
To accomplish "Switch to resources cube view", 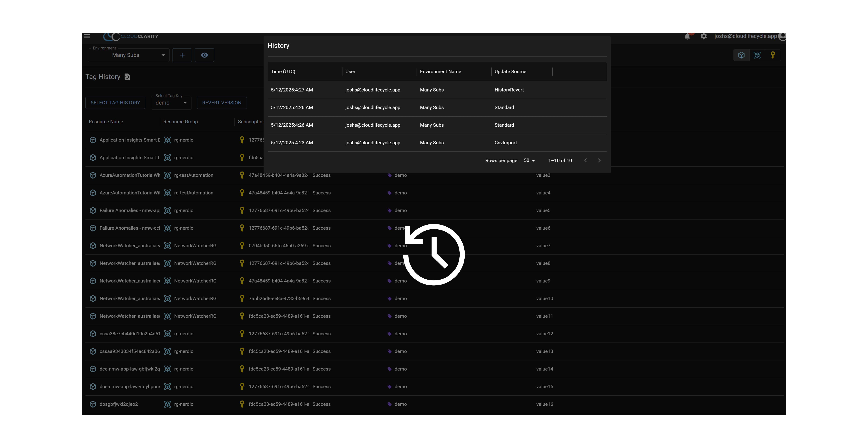I will coord(741,55).
